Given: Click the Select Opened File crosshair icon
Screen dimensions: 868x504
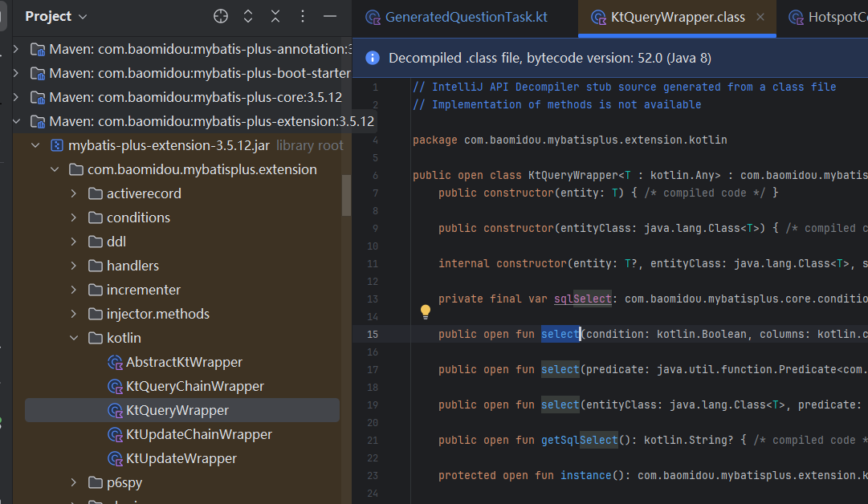Looking at the screenshot, I should click(221, 17).
